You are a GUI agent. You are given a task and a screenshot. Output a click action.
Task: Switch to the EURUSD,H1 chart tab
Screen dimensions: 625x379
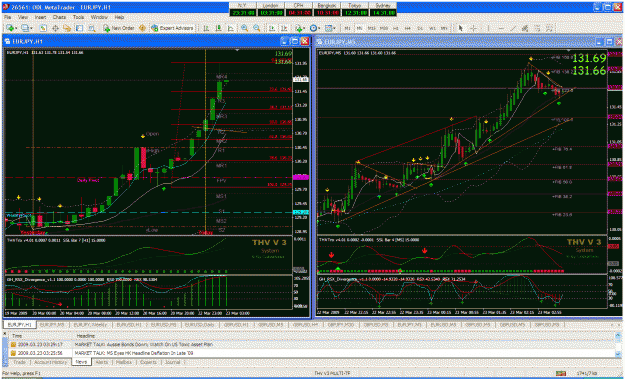[128, 325]
